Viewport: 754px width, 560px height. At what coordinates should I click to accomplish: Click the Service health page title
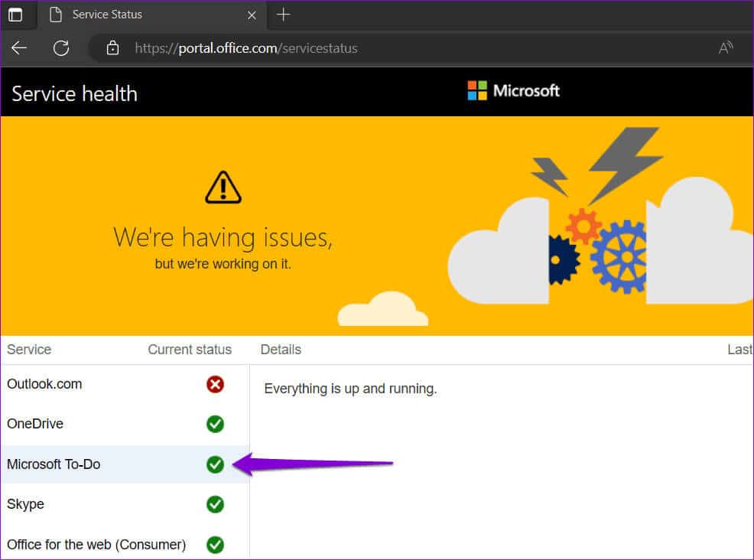74,94
